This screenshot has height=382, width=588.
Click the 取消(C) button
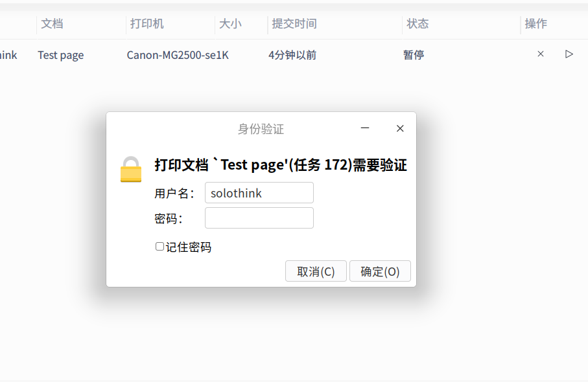point(316,271)
